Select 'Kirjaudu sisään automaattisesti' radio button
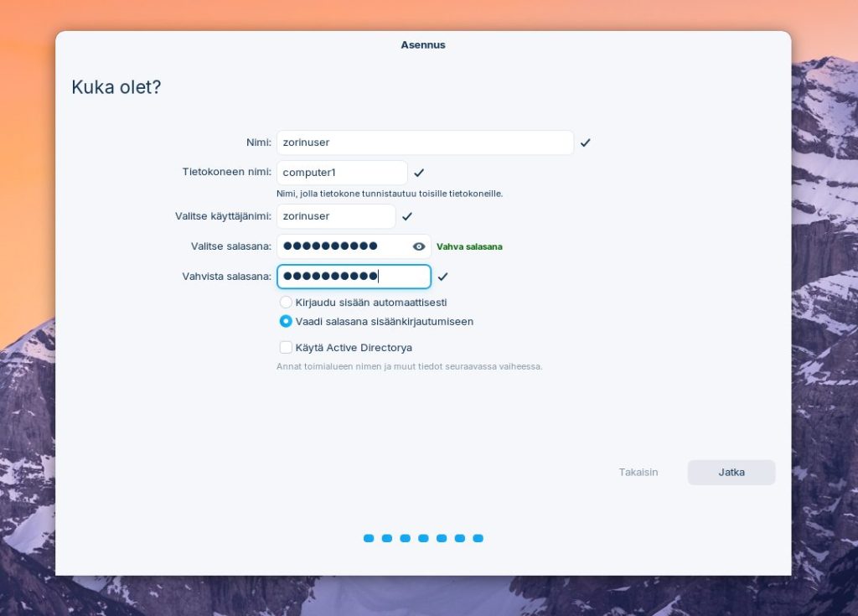 click(x=286, y=303)
